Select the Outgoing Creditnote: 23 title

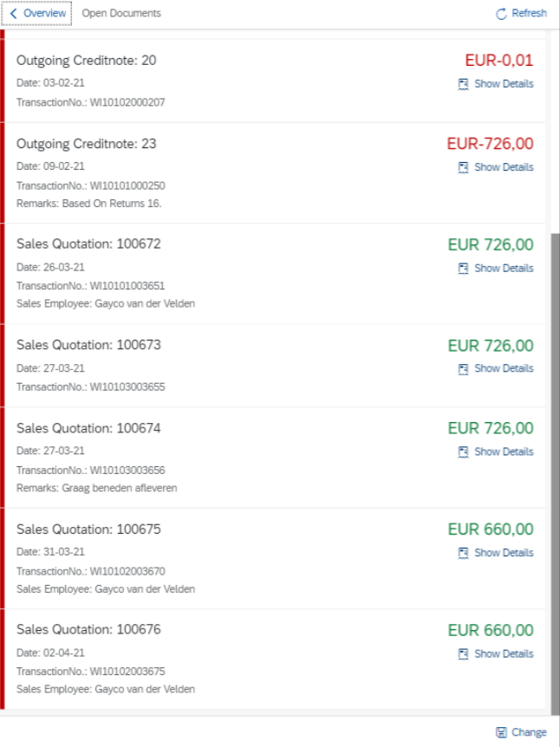click(x=87, y=144)
